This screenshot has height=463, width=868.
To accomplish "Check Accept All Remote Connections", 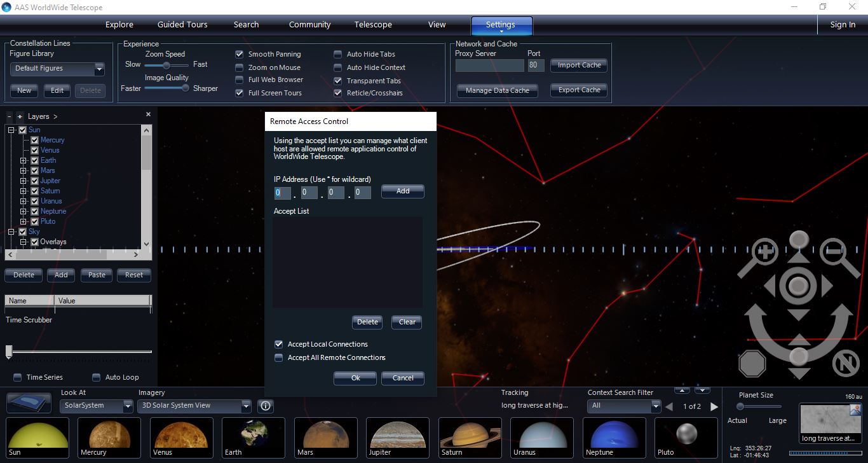I will (x=278, y=357).
